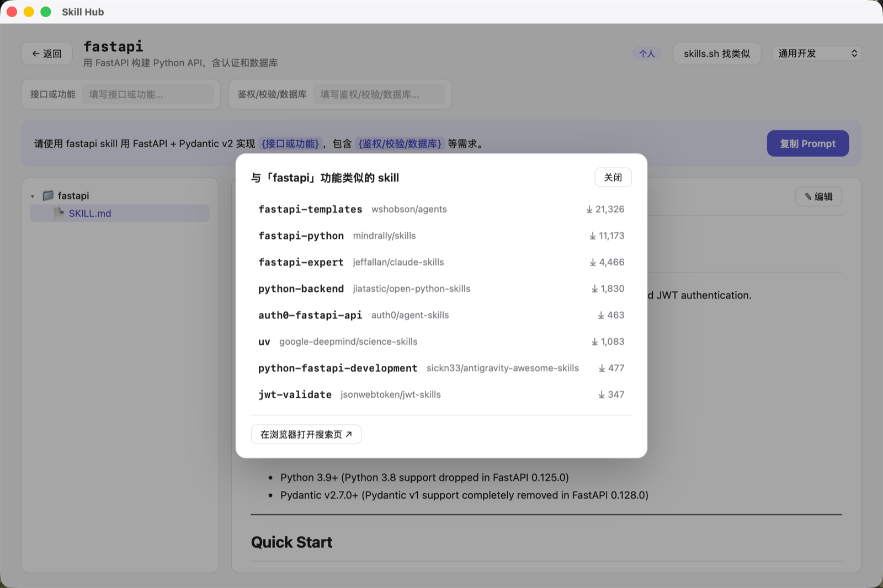Click the Pydantic v2.7.0+ requirement bullet
Image resolution: width=883 pixels, height=588 pixels.
(464, 495)
